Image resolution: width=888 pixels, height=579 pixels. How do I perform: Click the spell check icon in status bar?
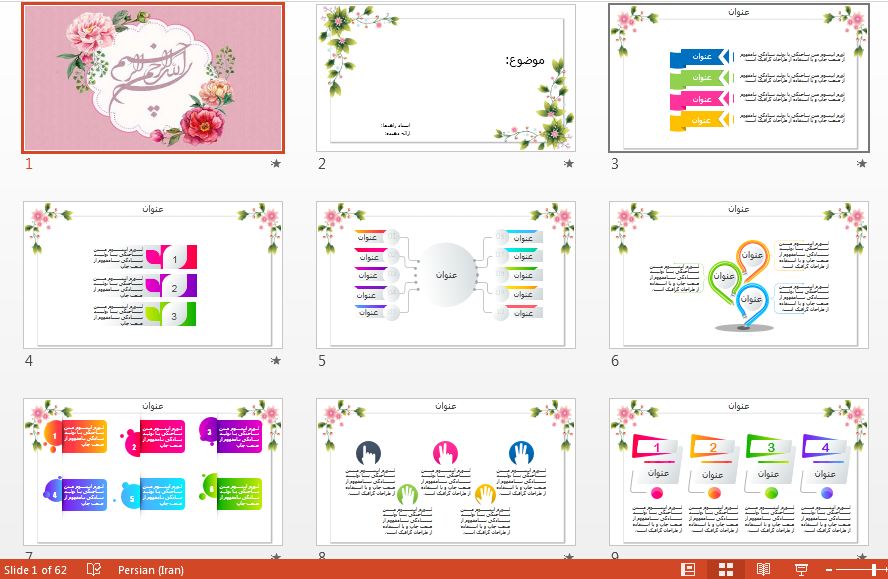tap(94, 569)
